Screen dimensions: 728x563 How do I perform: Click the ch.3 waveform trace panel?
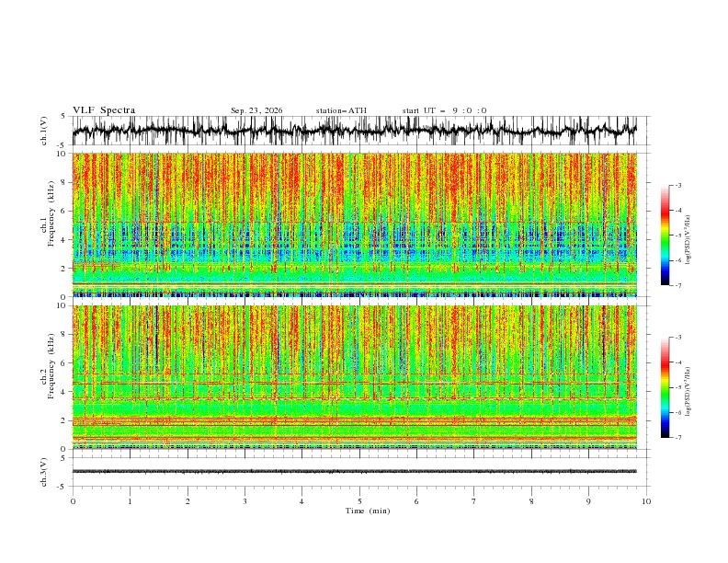[355, 472]
